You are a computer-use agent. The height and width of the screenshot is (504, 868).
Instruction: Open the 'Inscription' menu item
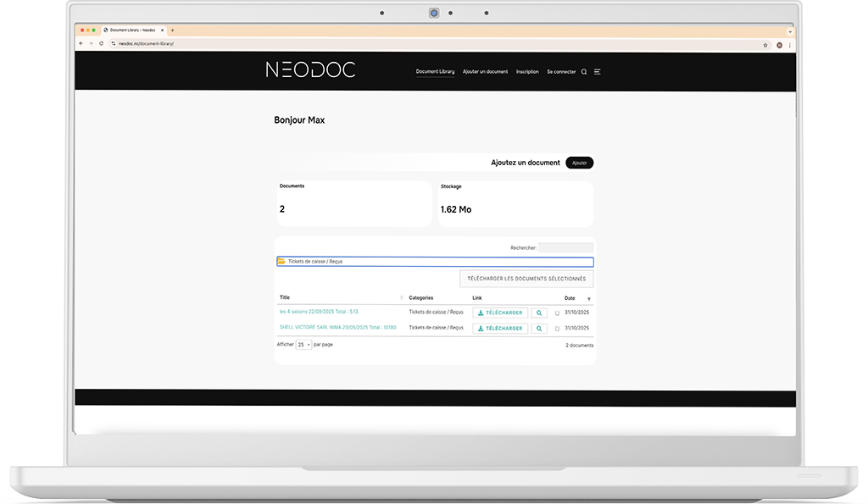(527, 72)
